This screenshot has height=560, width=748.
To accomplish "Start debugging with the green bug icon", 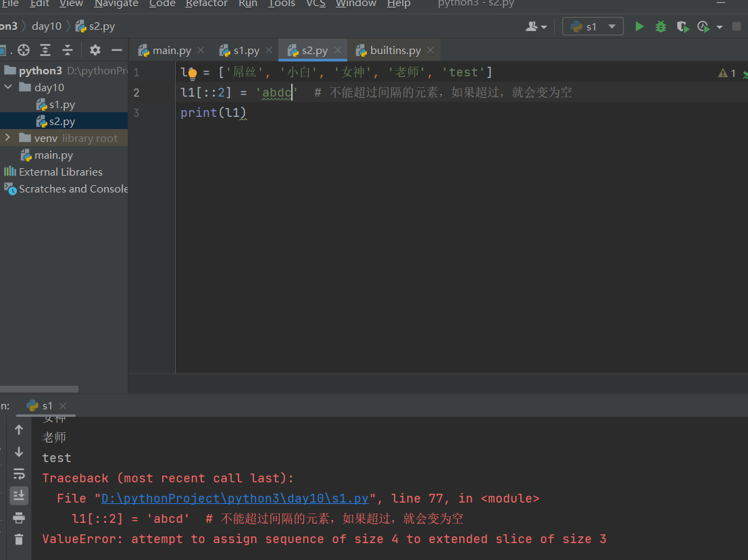I will [661, 26].
